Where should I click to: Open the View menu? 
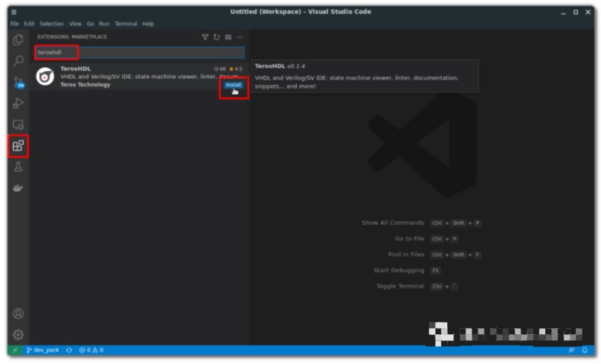point(75,24)
